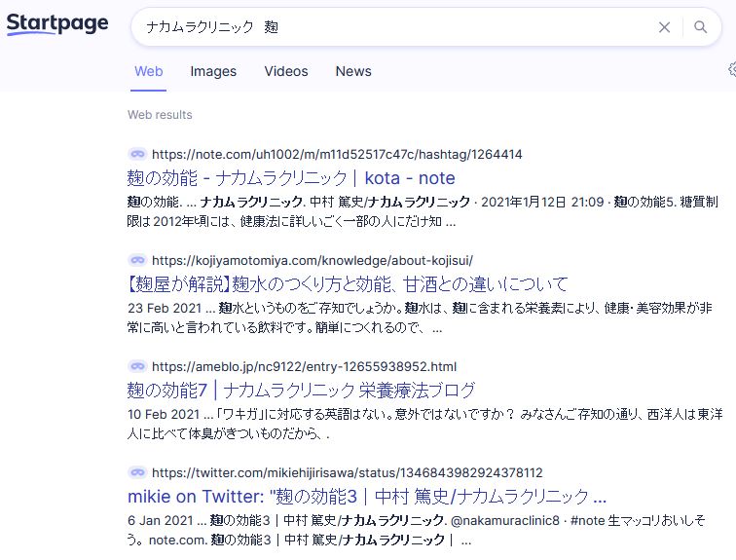Switch to the News tab

(x=353, y=71)
